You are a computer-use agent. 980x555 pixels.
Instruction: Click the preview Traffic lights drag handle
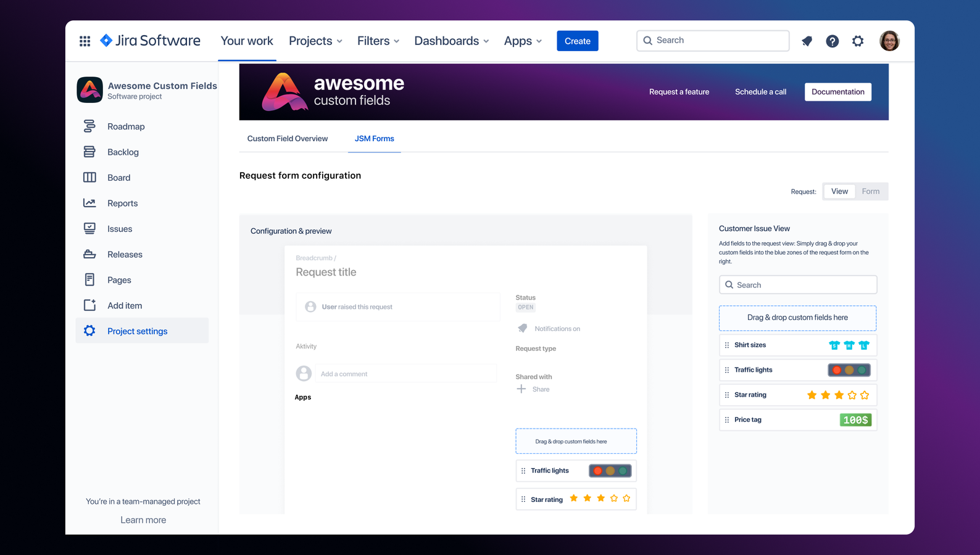[523, 471]
